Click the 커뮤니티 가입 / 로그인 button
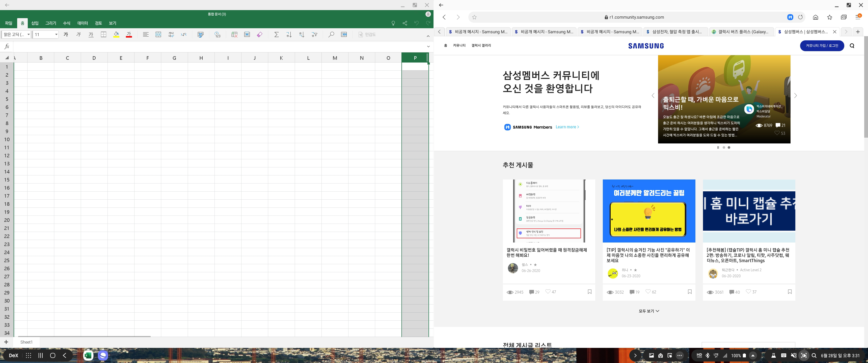The image size is (868, 363). (x=822, y=45)
